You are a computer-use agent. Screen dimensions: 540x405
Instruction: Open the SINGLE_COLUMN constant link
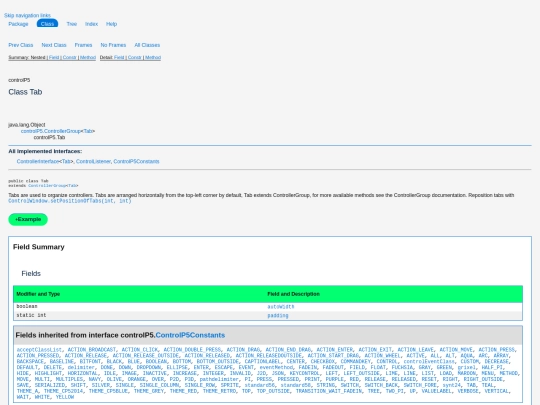[x=159, y=385]
